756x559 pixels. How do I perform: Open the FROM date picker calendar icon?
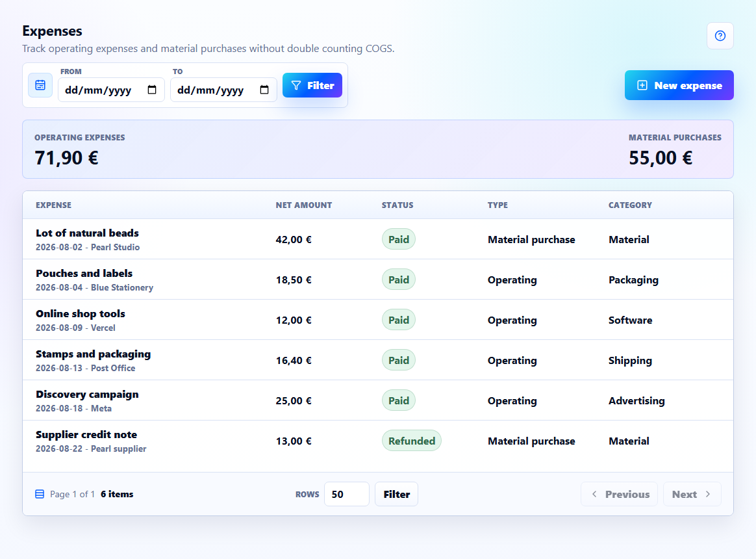(152, 90)
